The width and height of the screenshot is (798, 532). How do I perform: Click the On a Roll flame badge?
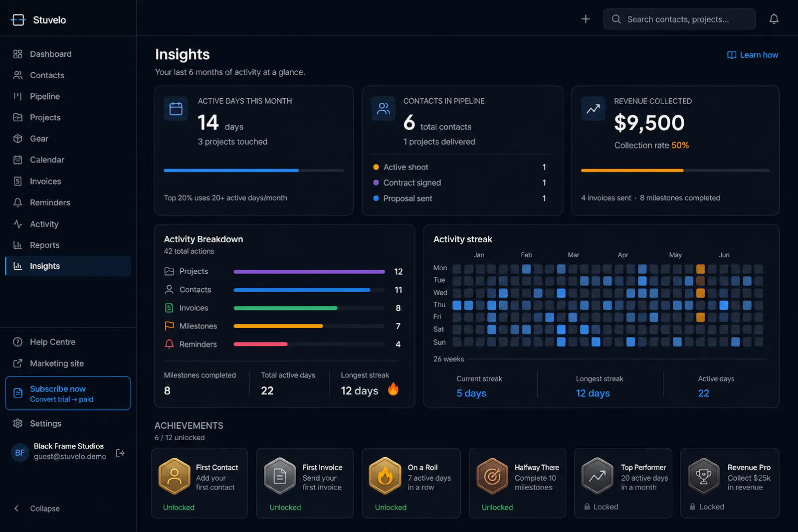385,476
